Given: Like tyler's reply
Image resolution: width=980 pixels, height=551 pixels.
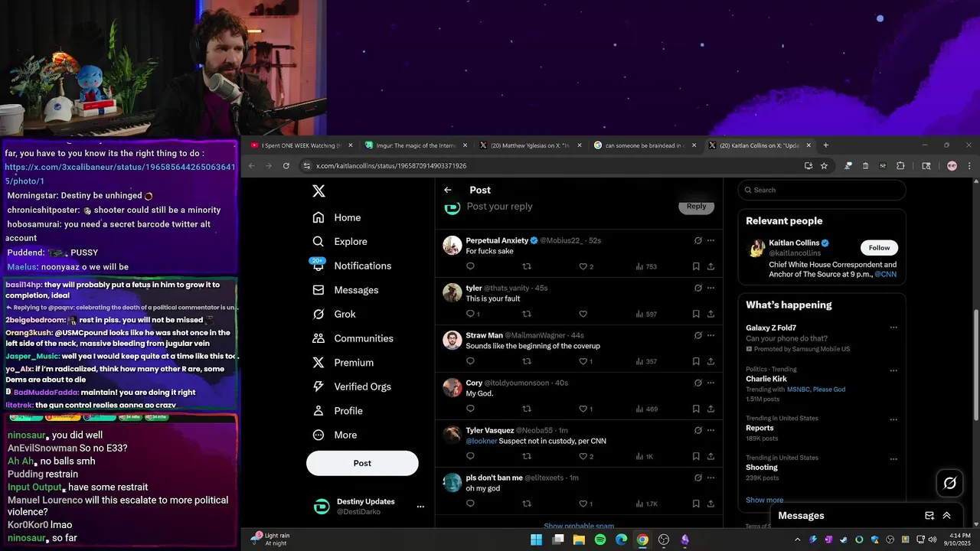Looking at the screenshot, I should 583,314.
